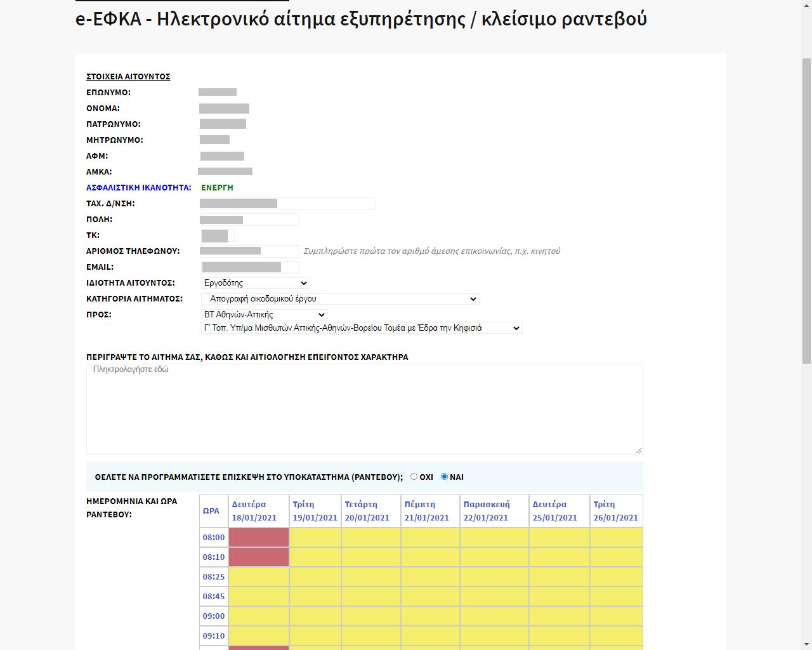This screenshot has width=812, height=650.
Task: Expand the ΚΑΤΗΓΟΡΙΑ ΑΙΤΗΜΑΤΟΣ dropdown
Action: [x=340, y=299]
